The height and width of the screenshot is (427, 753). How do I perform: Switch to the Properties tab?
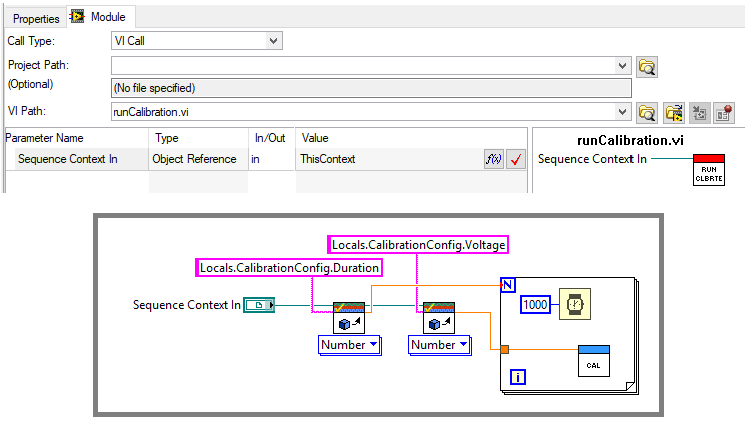(37, 18)
